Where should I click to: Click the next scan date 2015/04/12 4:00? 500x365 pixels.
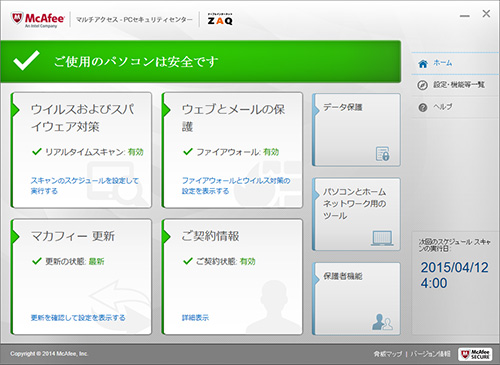(454, 275)
